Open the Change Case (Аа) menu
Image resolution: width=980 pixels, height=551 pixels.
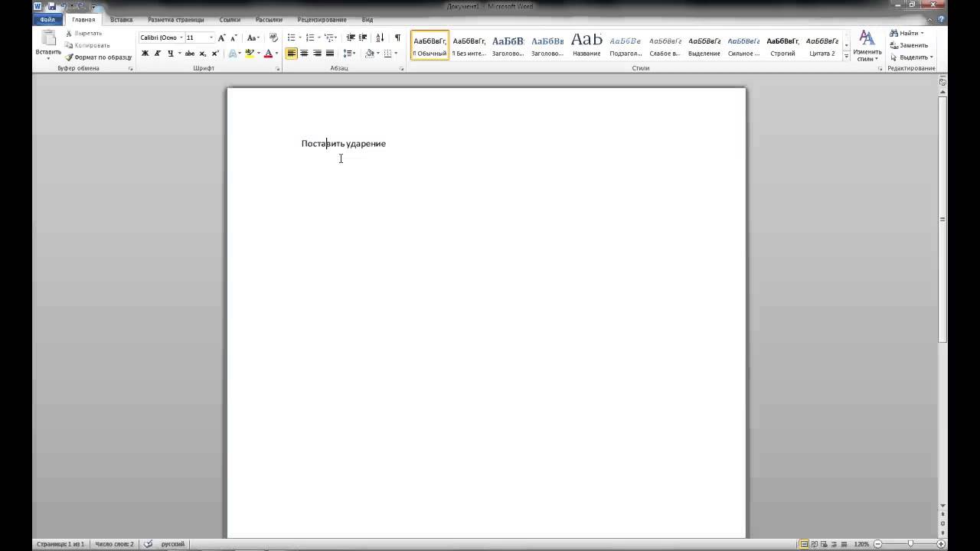click(x=253, y=37)
